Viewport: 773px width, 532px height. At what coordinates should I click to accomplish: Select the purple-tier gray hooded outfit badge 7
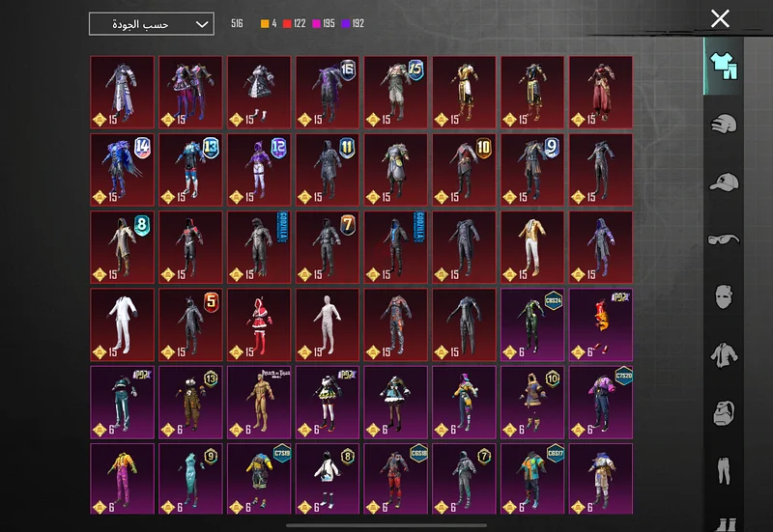point(464,479)
